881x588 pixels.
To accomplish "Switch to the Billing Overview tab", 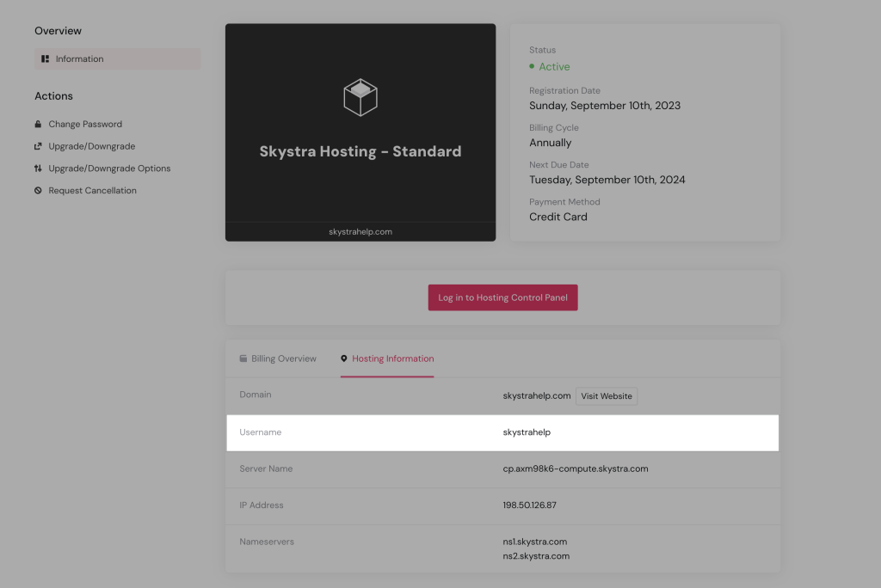I will (283, 358).
